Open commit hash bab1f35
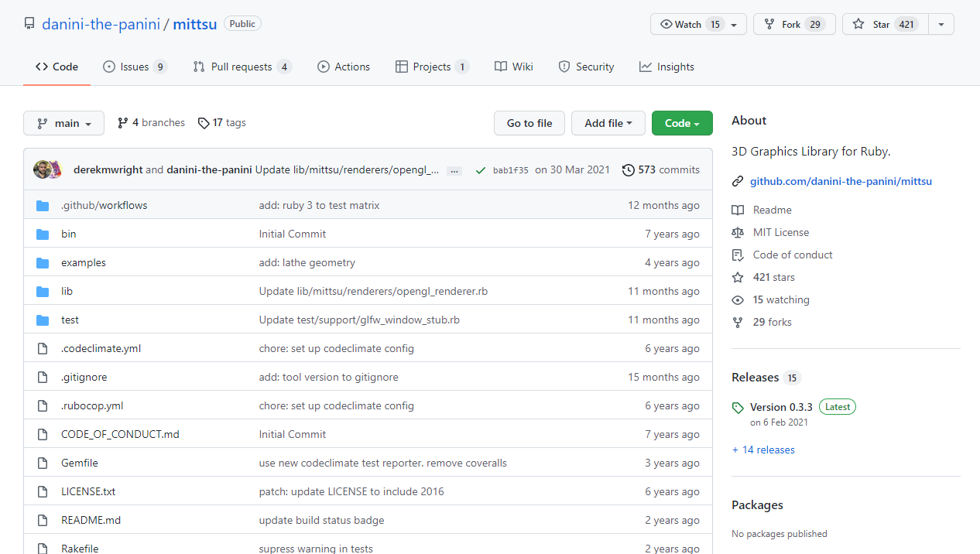 (x=511, y=170)
